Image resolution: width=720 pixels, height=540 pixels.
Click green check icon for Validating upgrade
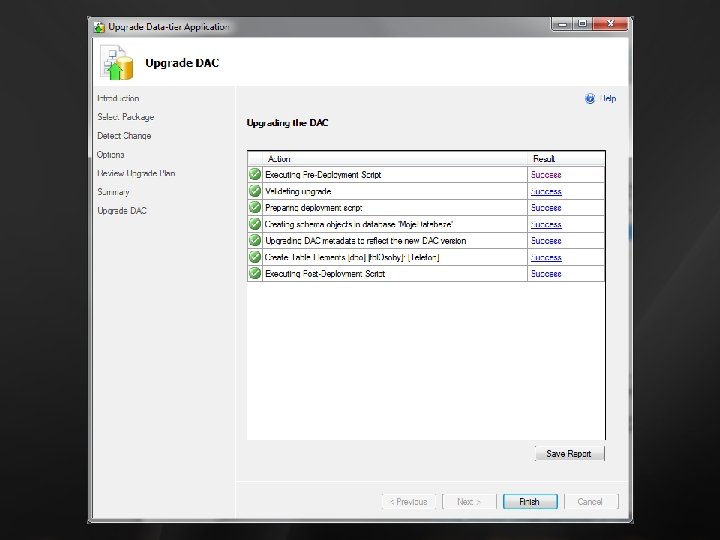(x=255, y=191)
